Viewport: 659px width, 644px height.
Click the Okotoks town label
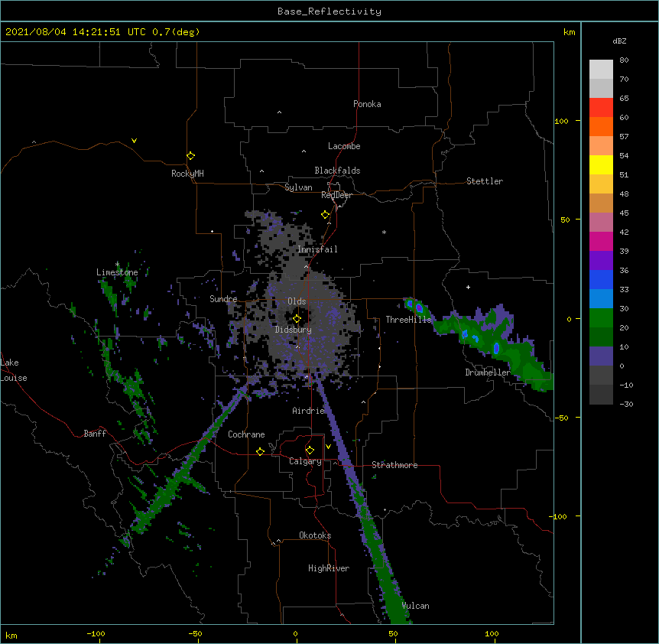click(x=315, y=535)
